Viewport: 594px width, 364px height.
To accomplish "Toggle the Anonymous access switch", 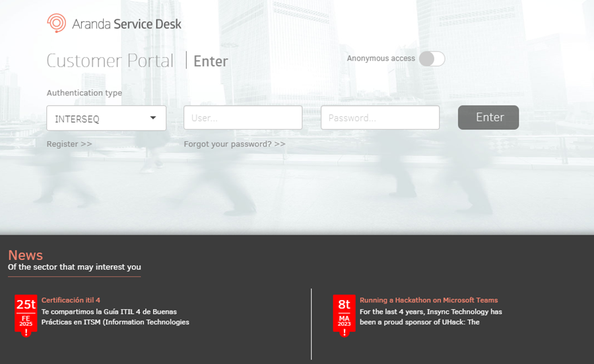I will (432, 59).
